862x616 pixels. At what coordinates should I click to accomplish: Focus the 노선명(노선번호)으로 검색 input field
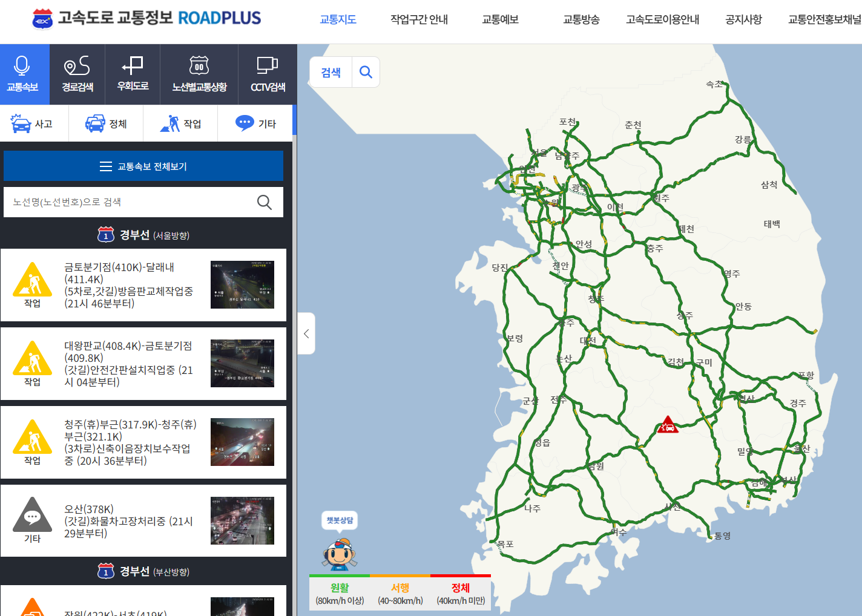coord(127,202)
